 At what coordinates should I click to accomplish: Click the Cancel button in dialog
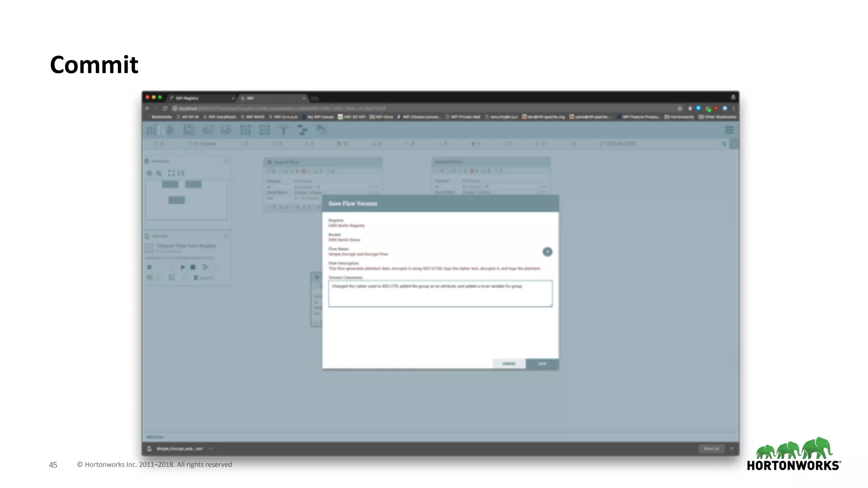pos(509,364)
